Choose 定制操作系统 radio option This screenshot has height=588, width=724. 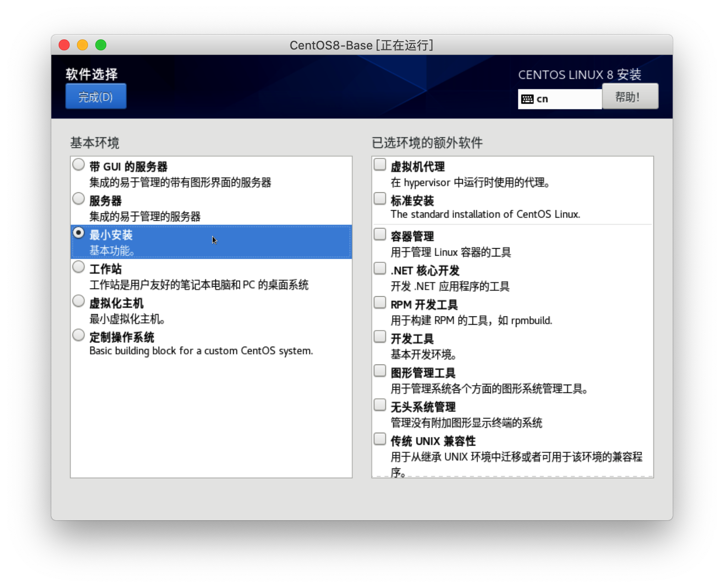click(79, 335)
